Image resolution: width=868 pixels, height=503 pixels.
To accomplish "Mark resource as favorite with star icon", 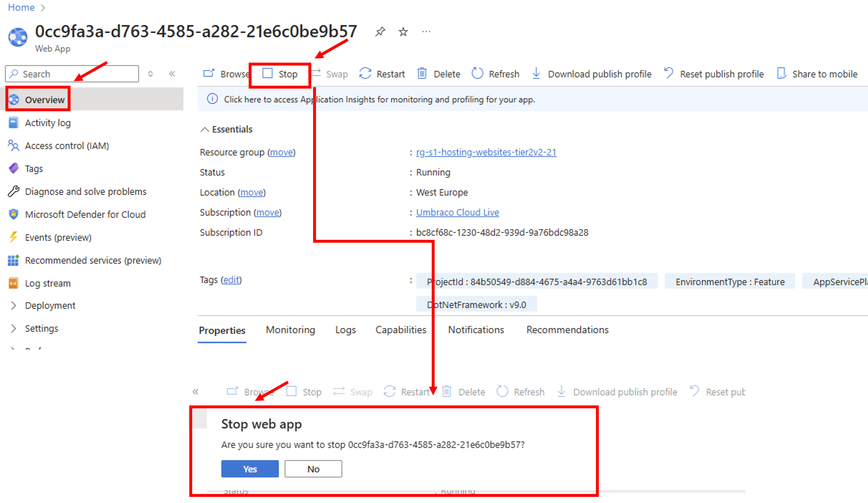I will (403, 32).
